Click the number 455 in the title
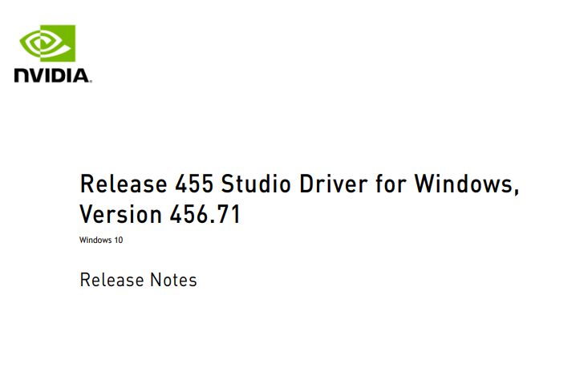The height and width of the screenshot is (388, 588). click(x=194, y=184)
